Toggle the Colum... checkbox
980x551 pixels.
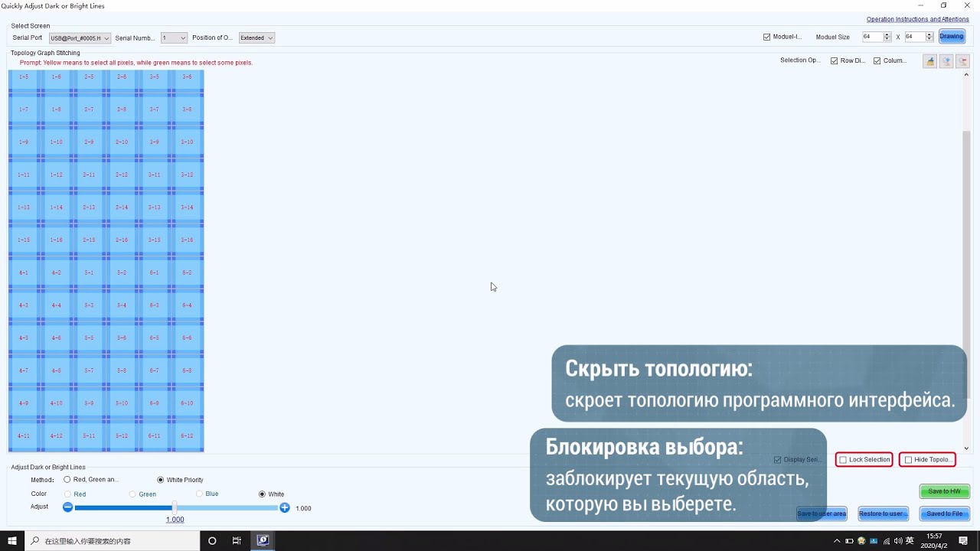click(x=877, y=60)
